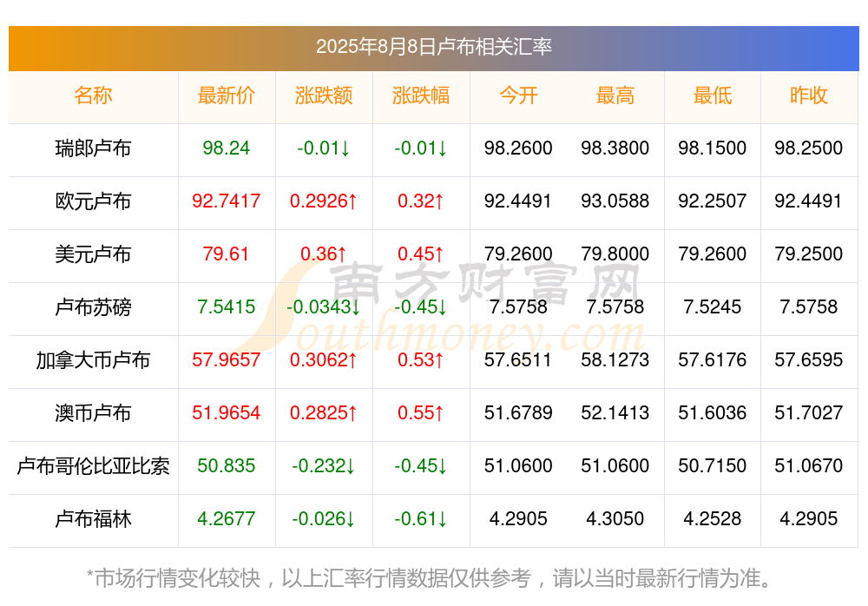Viewport: 868px width, 606px height.
Task: Select the 瑞郎卢布 row name
Action: pyautogui.click(x=93, y=148)
